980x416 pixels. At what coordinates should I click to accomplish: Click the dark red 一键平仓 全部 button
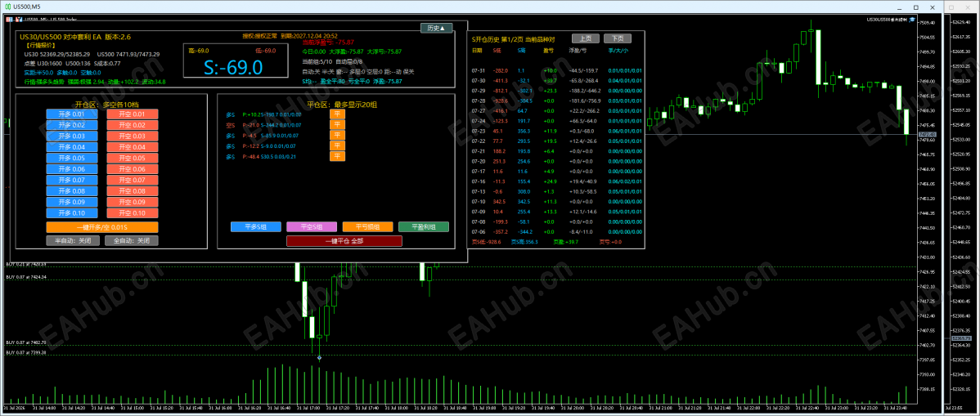pos(344,241)
